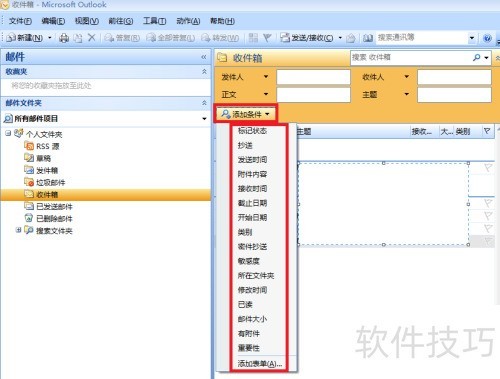Click the address book icon
Viewport: 500px width, 379px height.
[368, 38]
